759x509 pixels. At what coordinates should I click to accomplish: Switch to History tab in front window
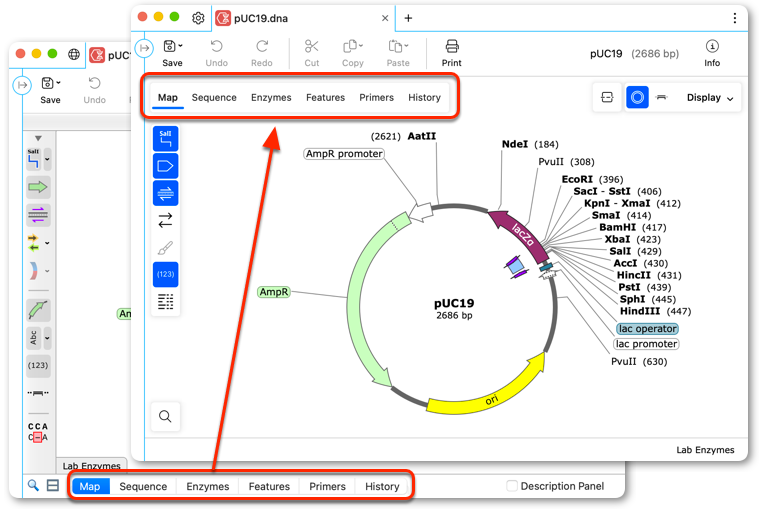point(425,97)
